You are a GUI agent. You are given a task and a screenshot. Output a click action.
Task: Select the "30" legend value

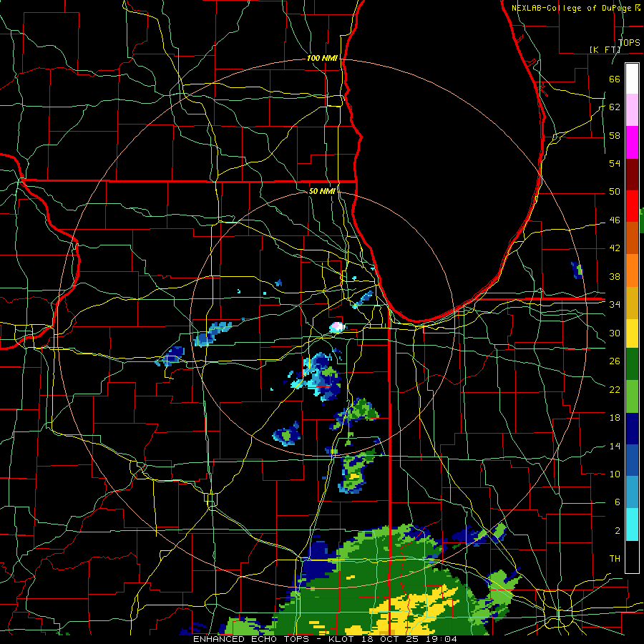(615, 333)
